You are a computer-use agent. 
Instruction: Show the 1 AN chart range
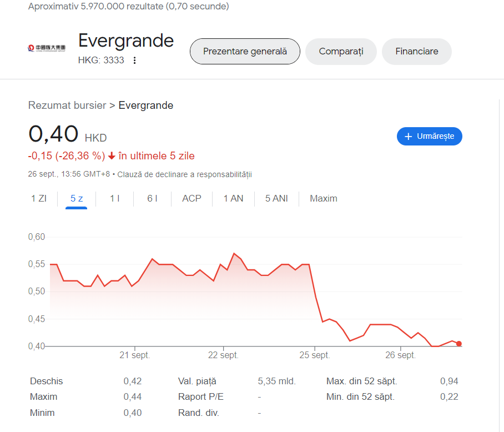click(233, 199)
